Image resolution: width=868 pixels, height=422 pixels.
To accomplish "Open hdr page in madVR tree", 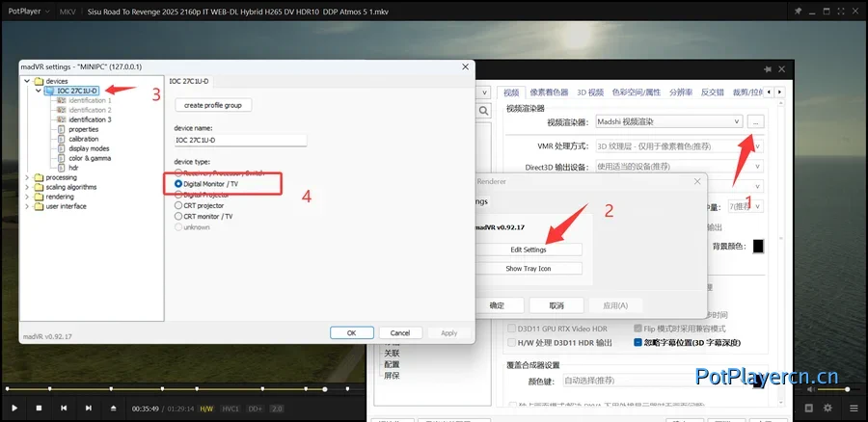I will tap(73, 168).
